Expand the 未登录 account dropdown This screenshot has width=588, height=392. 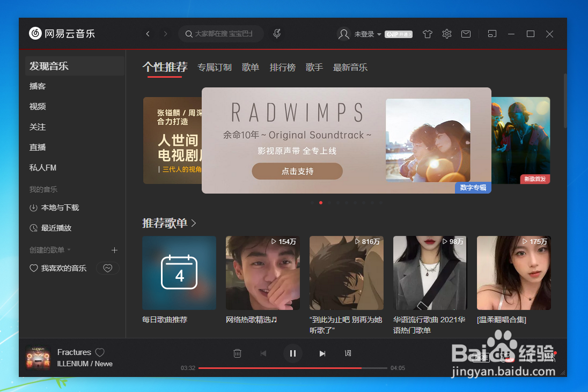(x=367, y=34)
